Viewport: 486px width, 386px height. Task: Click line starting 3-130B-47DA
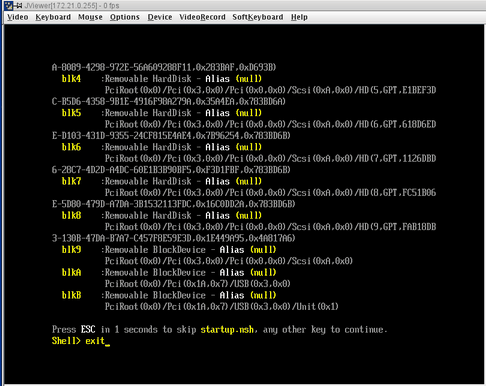[x=173, y=238]
